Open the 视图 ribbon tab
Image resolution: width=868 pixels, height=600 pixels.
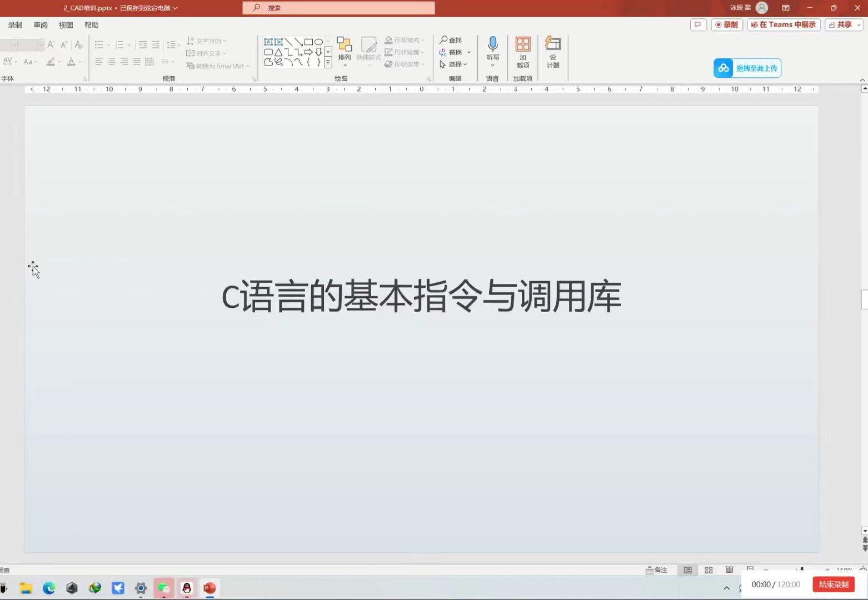coord(66,24)
